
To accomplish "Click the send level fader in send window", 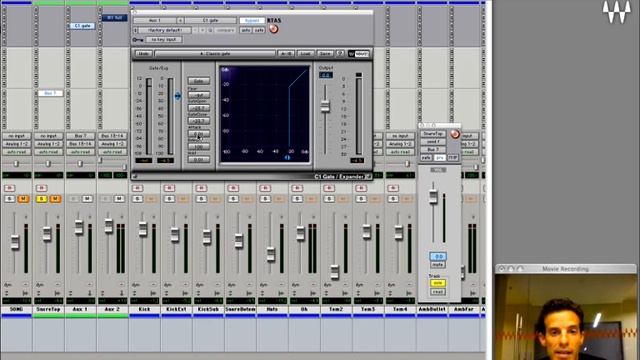I will pyautogui.click(x=433, y=197).
